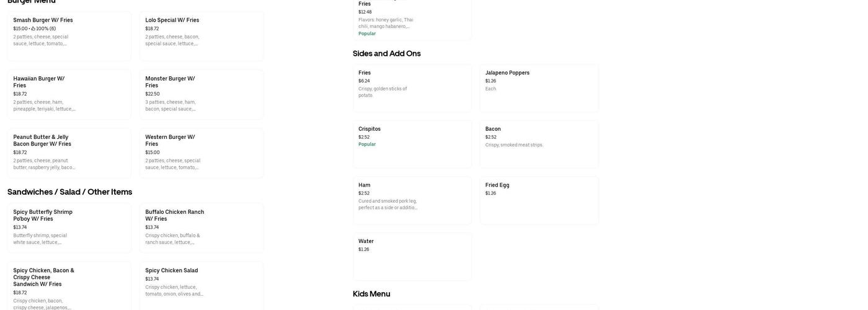Screen dimensions: 868x310
Task: Select the Ham add-on card
Action: point(412,200)
